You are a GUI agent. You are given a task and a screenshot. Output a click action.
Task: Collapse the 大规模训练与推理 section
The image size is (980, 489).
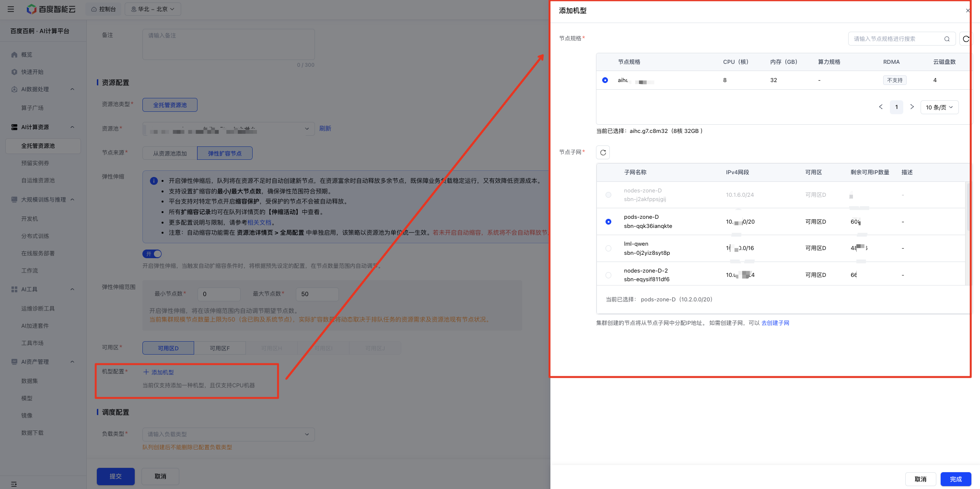click(x=72, y=200)
